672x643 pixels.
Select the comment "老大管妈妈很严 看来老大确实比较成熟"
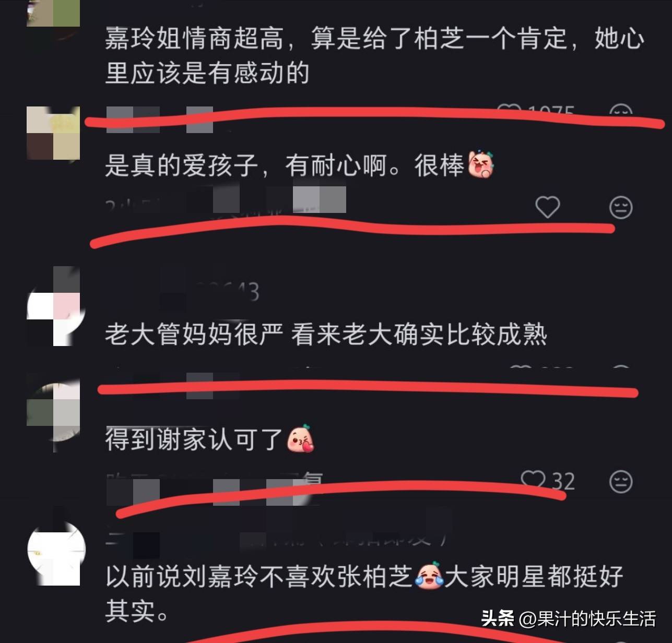[326, 334]
